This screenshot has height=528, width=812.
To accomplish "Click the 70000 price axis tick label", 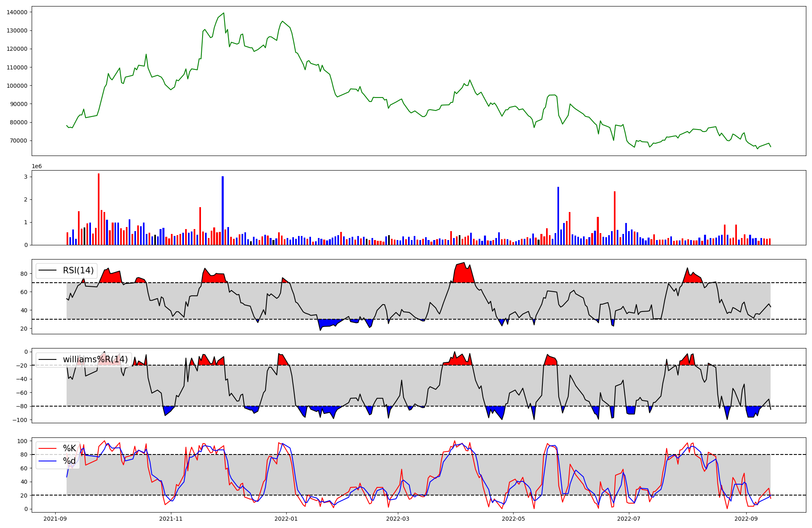I will [19, 141].
